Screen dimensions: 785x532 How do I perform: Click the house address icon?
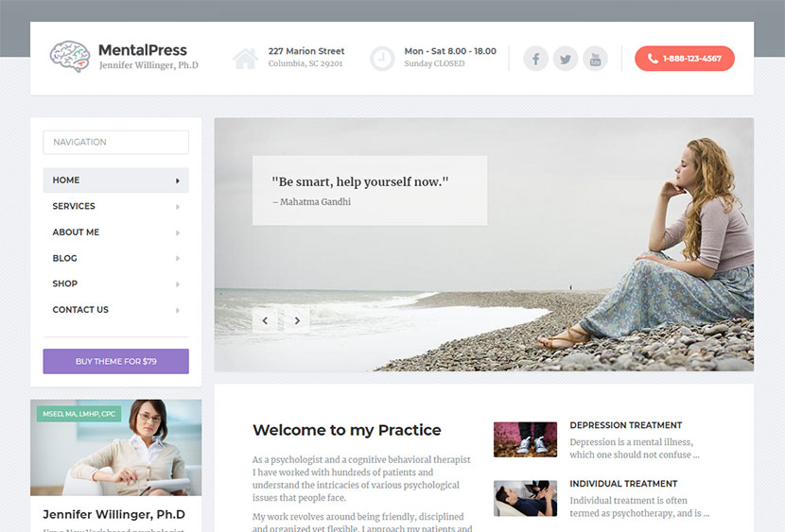pyautogui.click(x=245, y=59)
